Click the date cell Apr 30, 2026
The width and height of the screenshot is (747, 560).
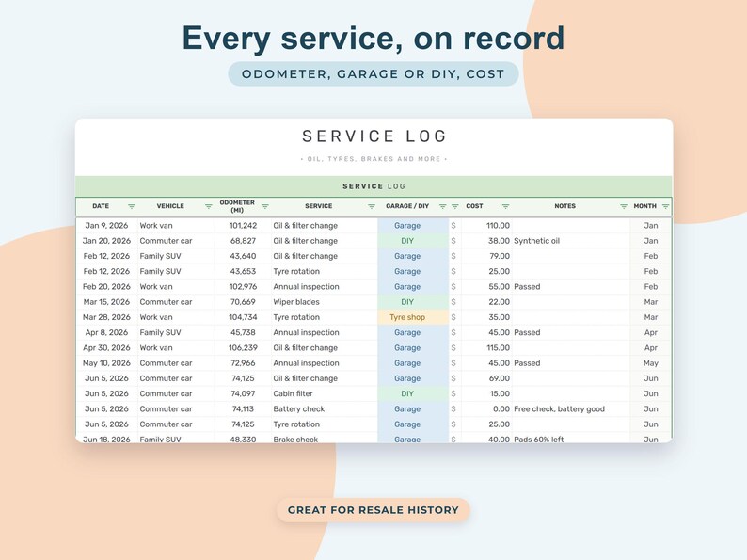(106, 347)
